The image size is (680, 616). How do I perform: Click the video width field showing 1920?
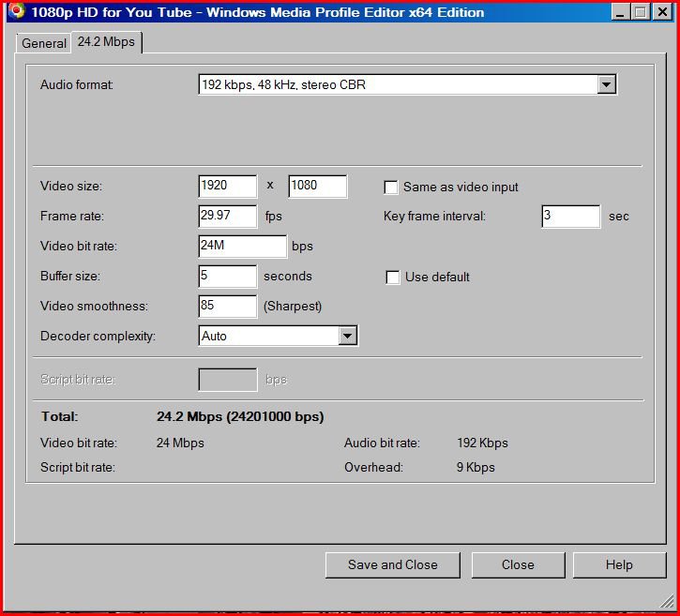228,187
